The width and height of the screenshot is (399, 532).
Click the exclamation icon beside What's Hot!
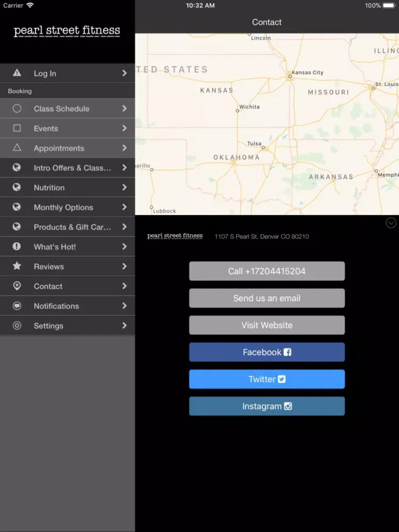[16, 246]
